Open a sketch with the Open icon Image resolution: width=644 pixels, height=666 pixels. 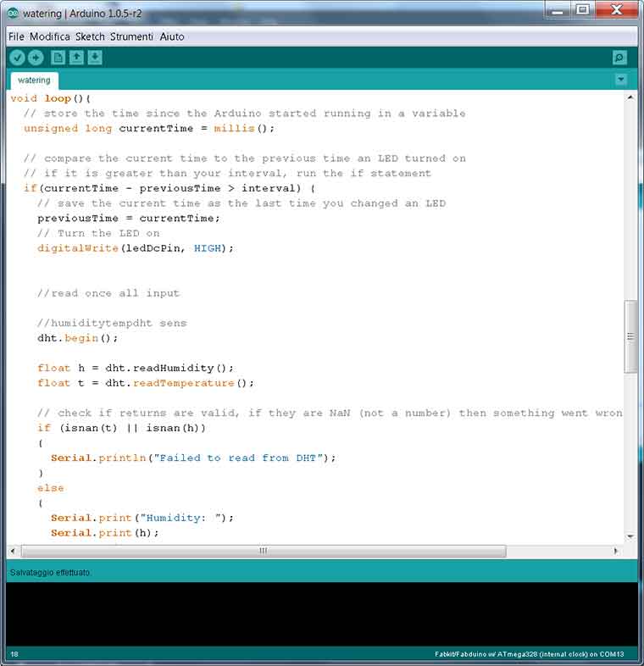click(x=76, y=58)
